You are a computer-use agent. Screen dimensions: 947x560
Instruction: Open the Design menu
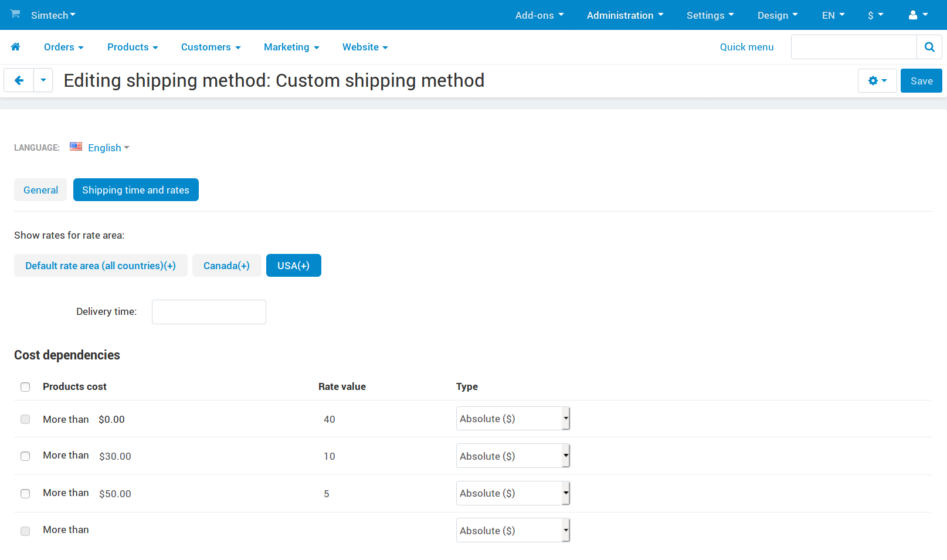point(778,15)
